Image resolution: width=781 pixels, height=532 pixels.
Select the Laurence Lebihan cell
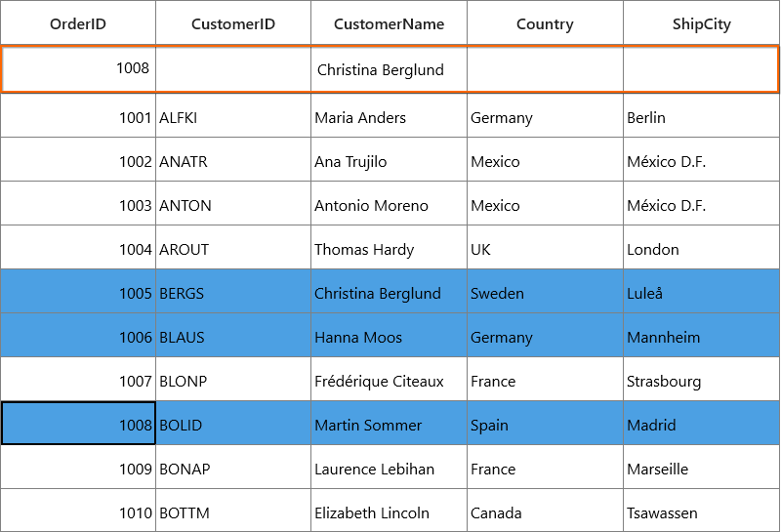tap(389, 469)
